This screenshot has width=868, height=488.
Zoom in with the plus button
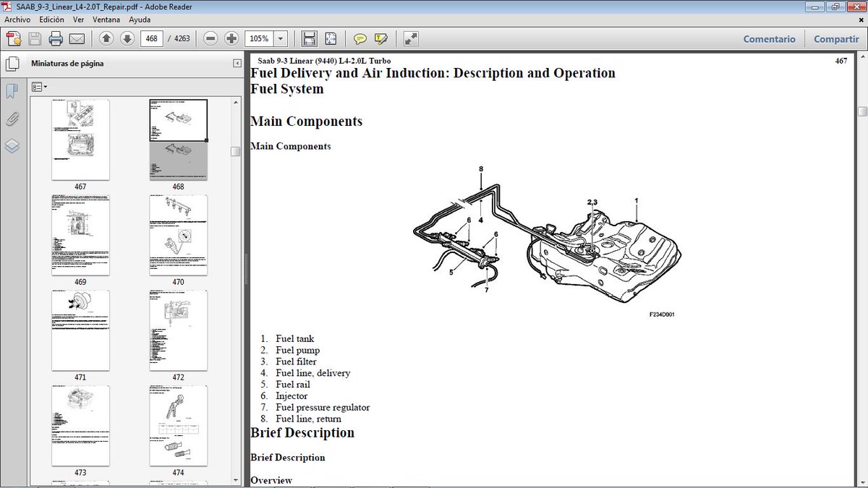click(231, 38)
